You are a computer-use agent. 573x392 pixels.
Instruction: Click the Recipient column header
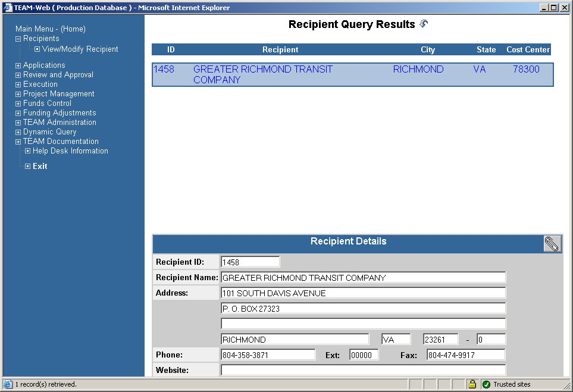(x=280, y=50)
